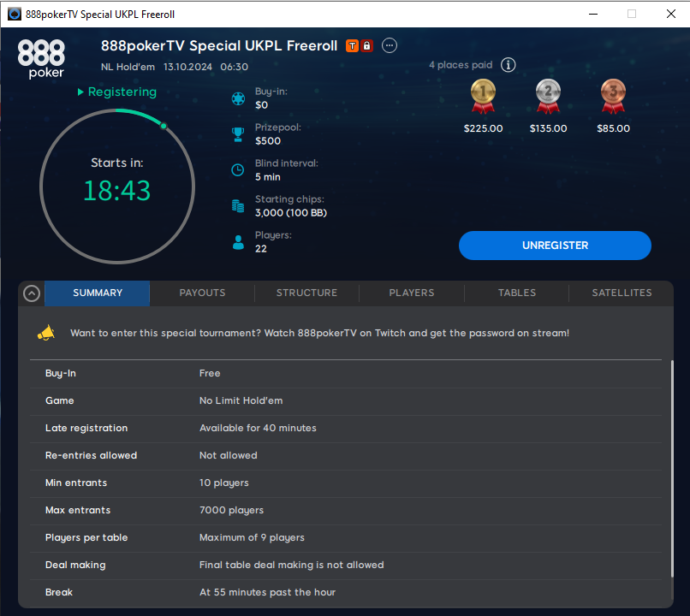
Task: Minimize the tournament lobby window
Action: pyautogui.click(x=593, y=14)
